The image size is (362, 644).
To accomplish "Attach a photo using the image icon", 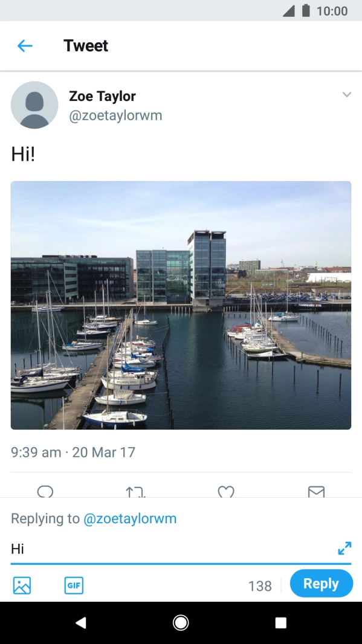I will tap(22, 585).
